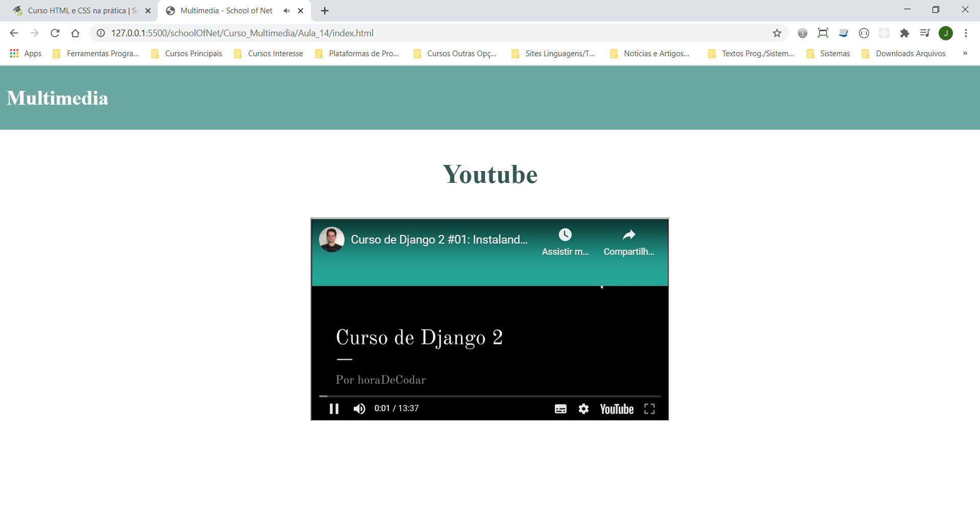Image resolution: width=980 pixels, height=526 pixels.
Task: Click the 0:01 / 13:37 time display
Action: point(397,409)
